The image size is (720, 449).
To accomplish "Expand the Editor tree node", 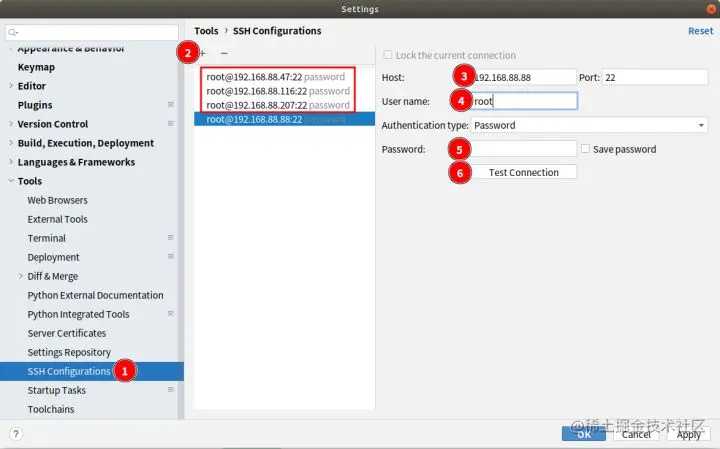I will (x=11, y=85).
